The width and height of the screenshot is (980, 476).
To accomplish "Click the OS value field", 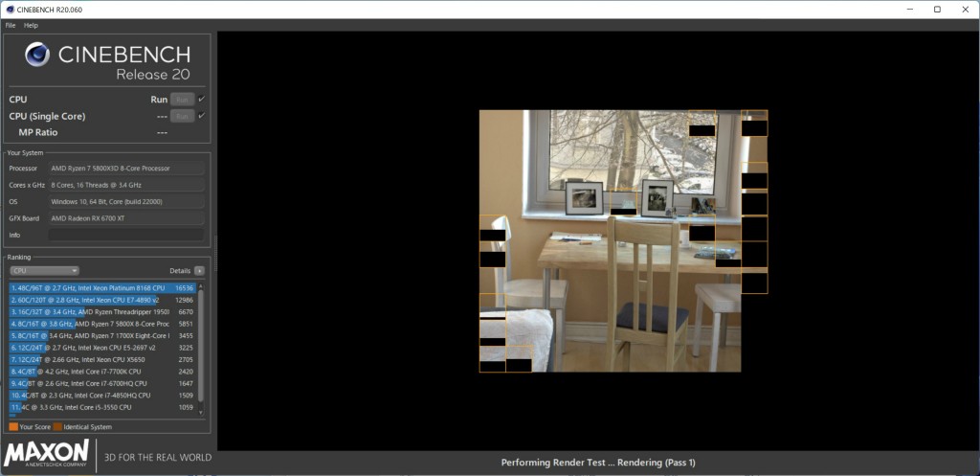I will tap(126, 202).
